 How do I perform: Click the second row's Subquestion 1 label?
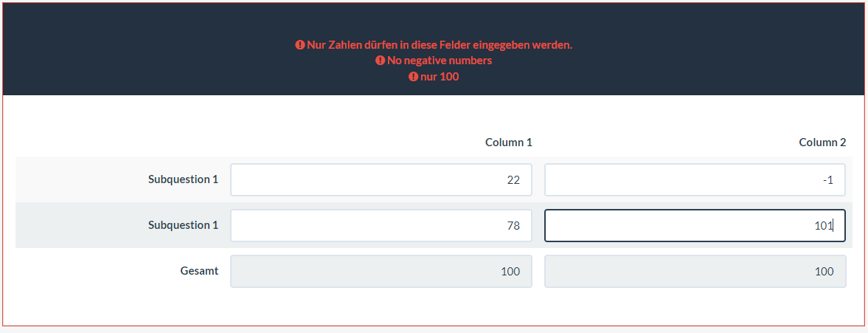click(183, 225)
